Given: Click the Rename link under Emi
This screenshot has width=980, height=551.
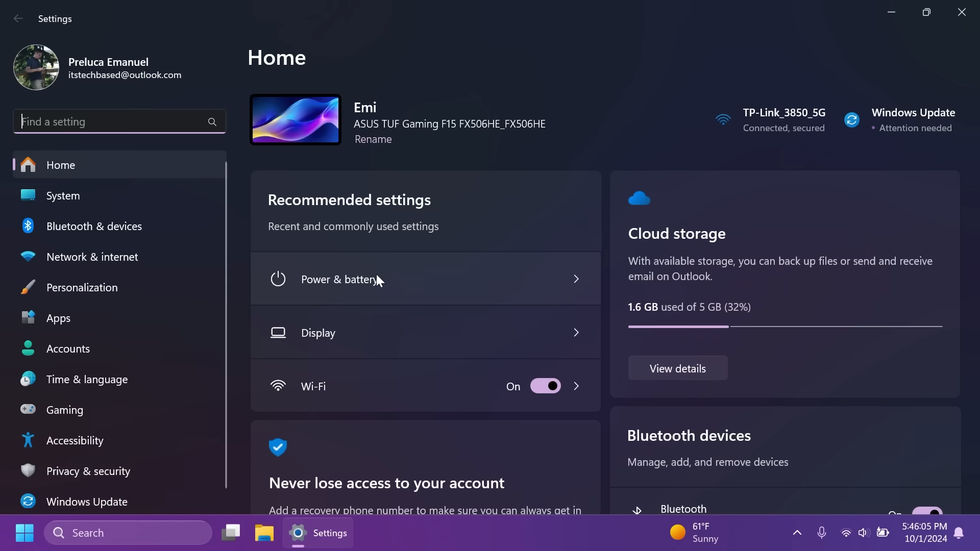Looking at the screenshot, I should point(373,139).
